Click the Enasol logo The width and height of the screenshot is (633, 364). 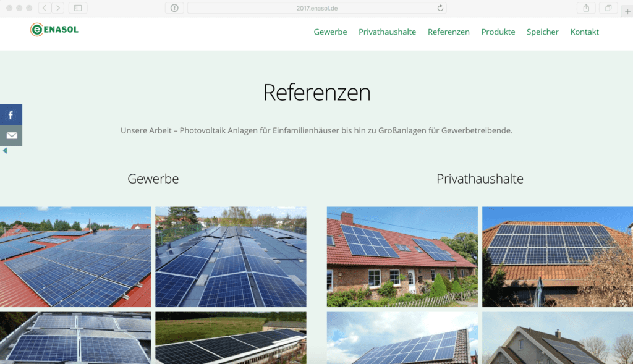(54, 30)
